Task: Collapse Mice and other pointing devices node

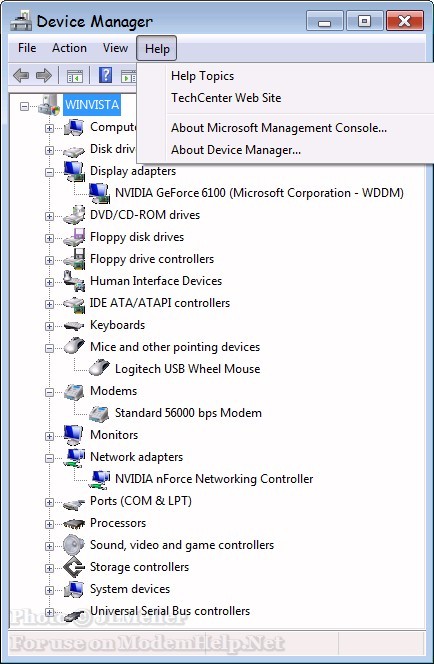Action: 50,348
